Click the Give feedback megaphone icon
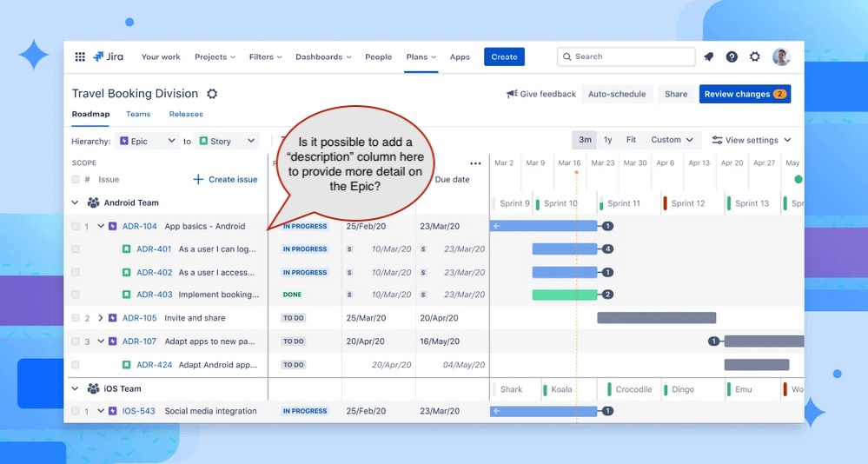The height and width of the screenshot is (464, 868). click(512, 94)
